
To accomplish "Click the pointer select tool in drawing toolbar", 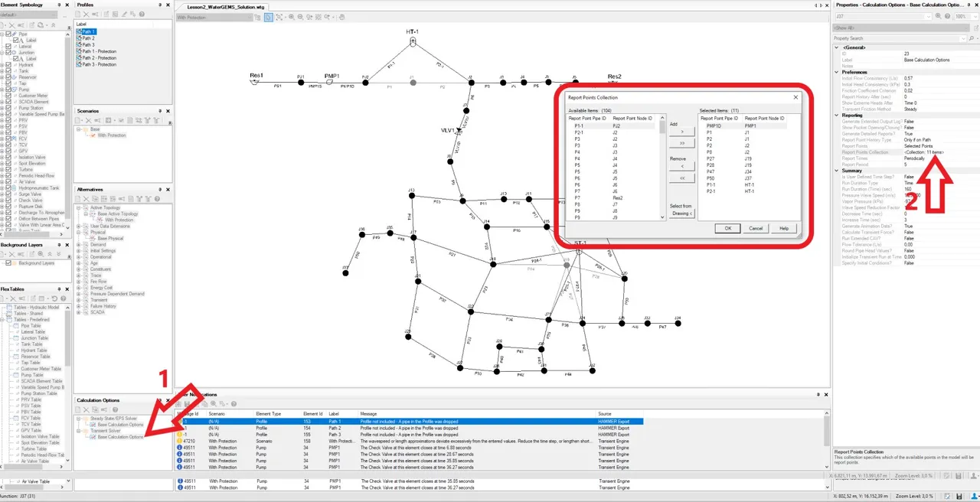I will pyautogui.click(x=269, y=17).
